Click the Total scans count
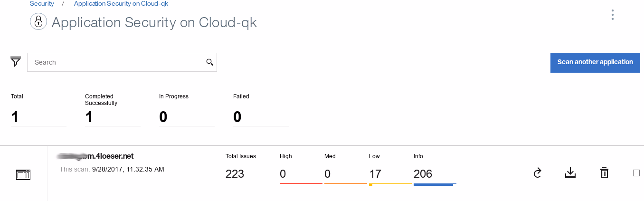The width and height of the screenshot is (644, 201). tap(15, 117)
